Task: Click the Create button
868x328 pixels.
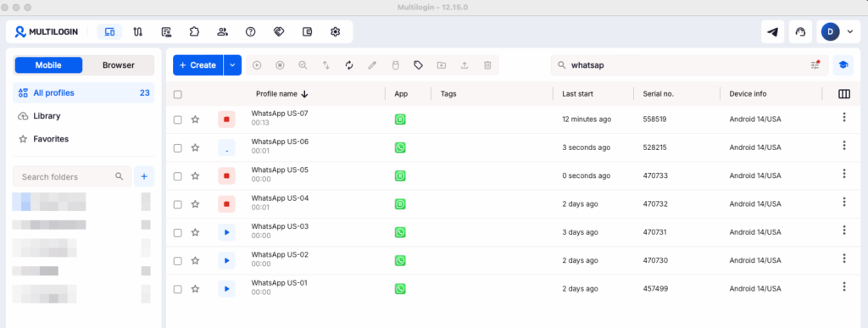Action: click(x=198, y=65)
